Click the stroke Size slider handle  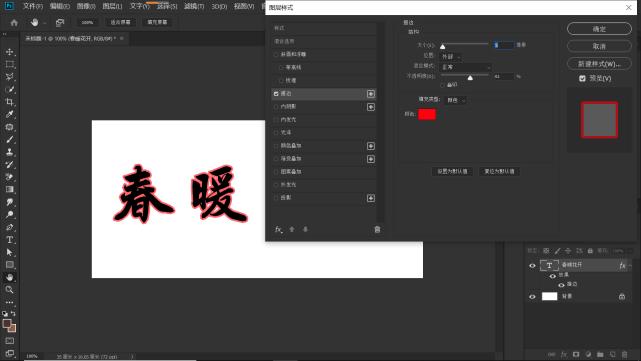coord(442,46)
